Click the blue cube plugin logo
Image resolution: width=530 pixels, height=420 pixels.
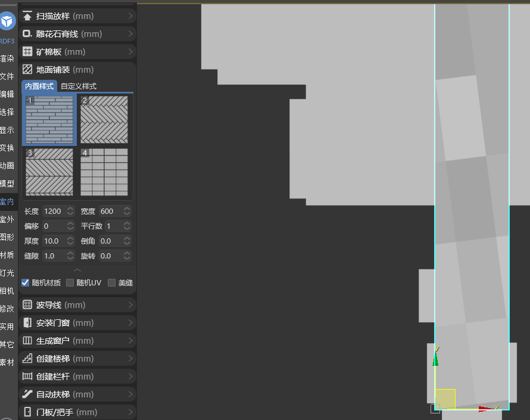click(x=7, y=21)
